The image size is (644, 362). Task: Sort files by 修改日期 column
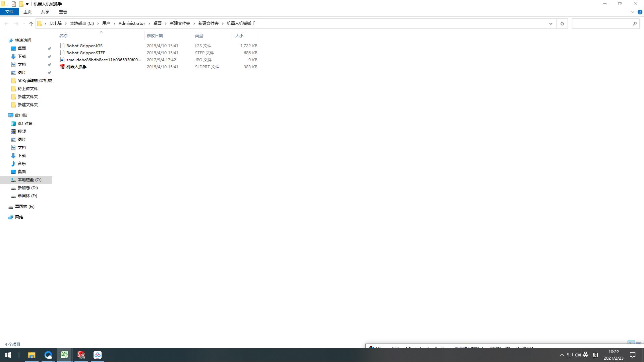tap(155, 35)
